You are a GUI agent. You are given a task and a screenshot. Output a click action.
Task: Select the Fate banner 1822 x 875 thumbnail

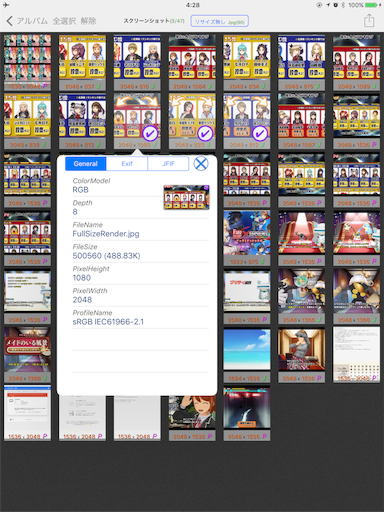[x=247, y=238]
